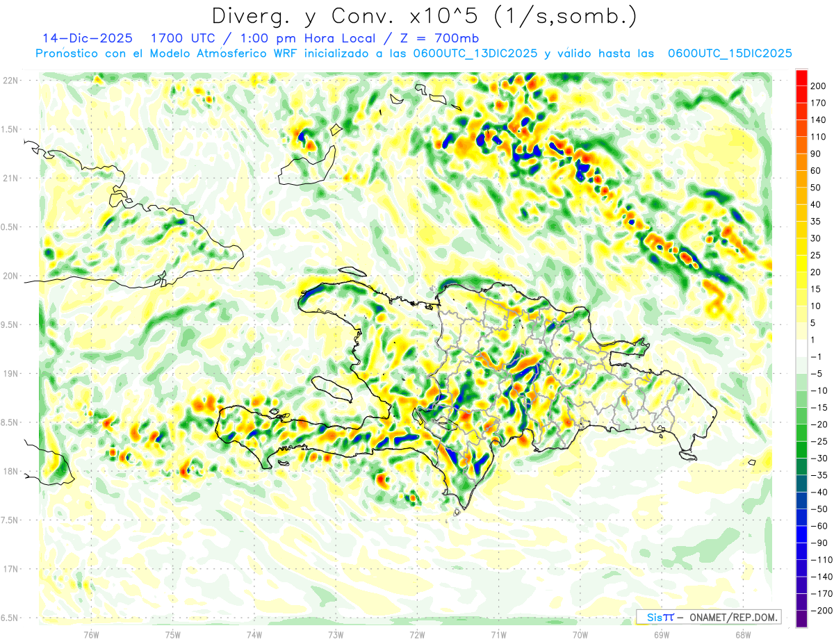Click the '18N' latitude label
The width and height of the screenshot is (834, 644).
point(10,471)
